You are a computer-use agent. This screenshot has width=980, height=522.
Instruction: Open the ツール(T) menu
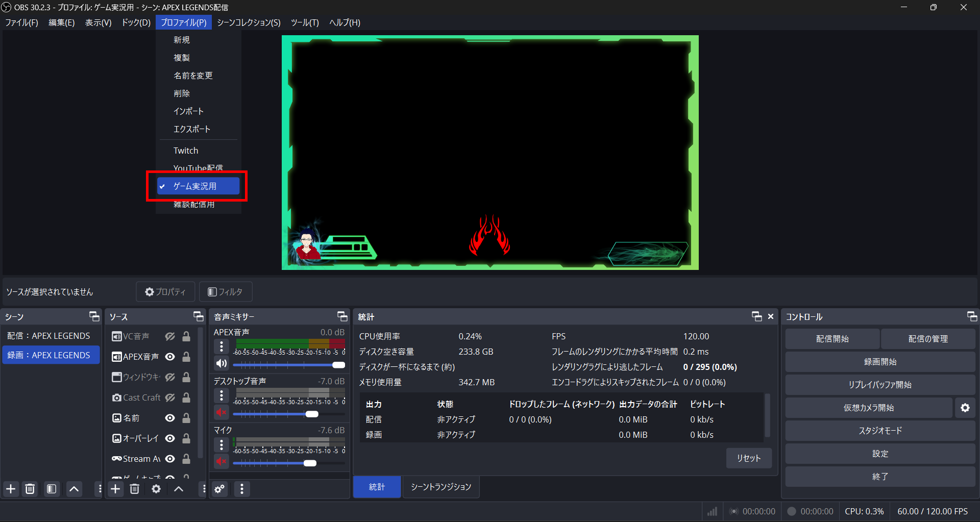click(x=305, y=22)
